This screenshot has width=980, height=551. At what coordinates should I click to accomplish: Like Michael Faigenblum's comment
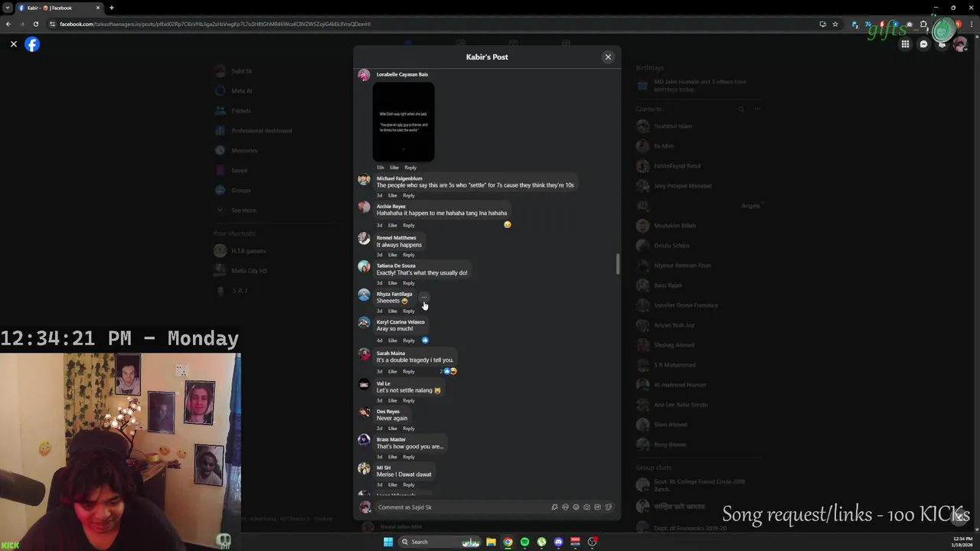[x=392, y=195]
